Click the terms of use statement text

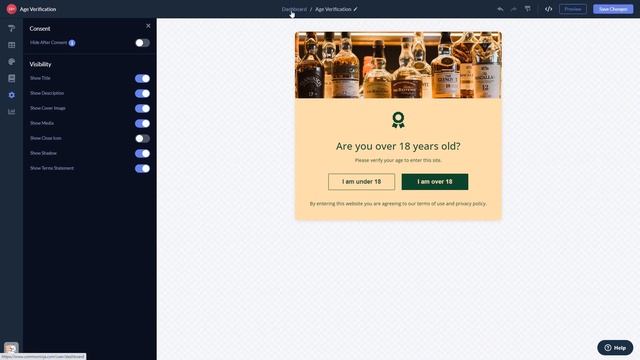398,203
